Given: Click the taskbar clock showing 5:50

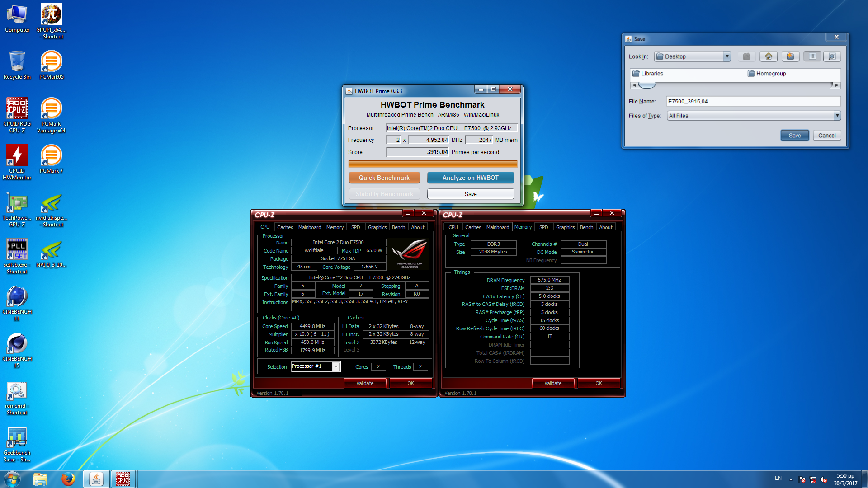Looking at the screenshot, I should point(845,479).
